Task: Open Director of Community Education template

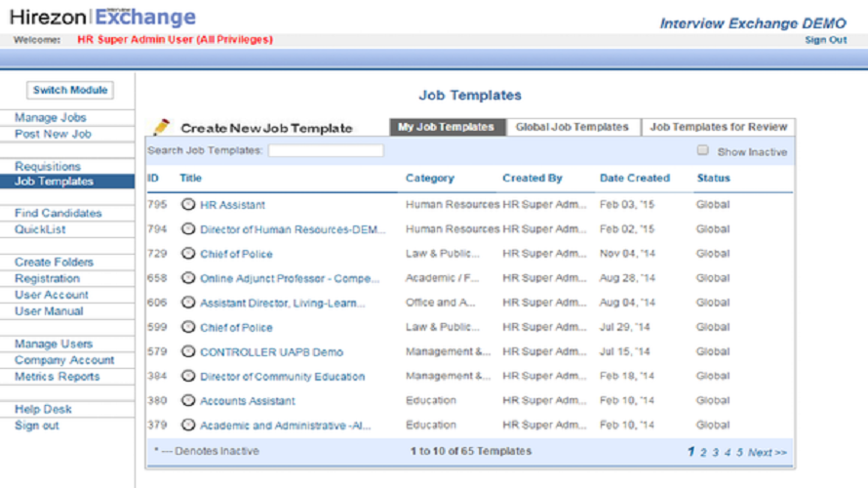Action: tap(282, 377)
